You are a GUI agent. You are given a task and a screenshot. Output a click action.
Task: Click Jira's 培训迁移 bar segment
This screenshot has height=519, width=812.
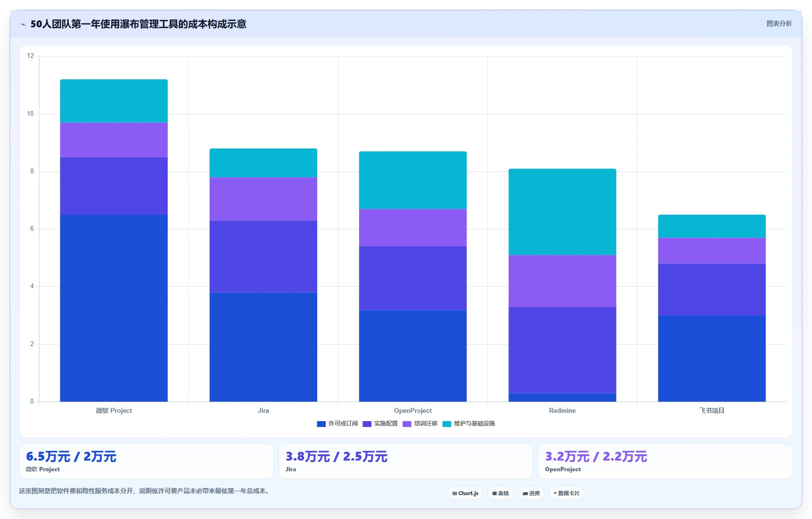(263, 199)
